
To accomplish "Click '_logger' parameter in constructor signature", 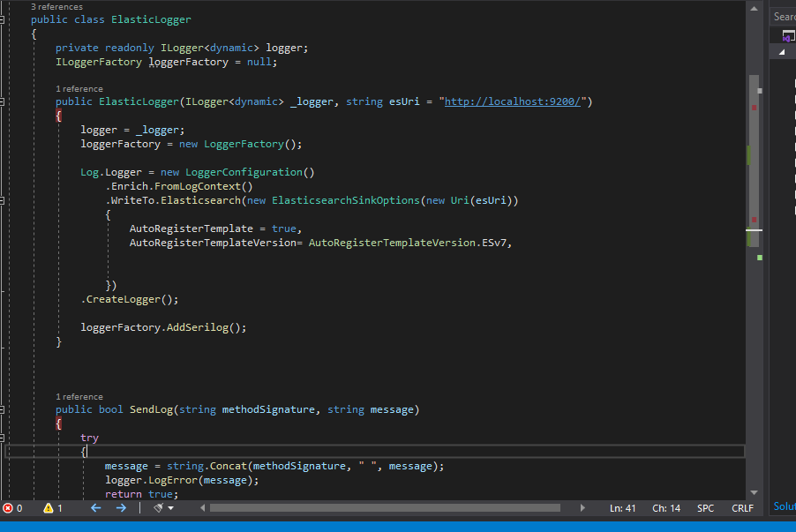I will (x=312, y=101).
